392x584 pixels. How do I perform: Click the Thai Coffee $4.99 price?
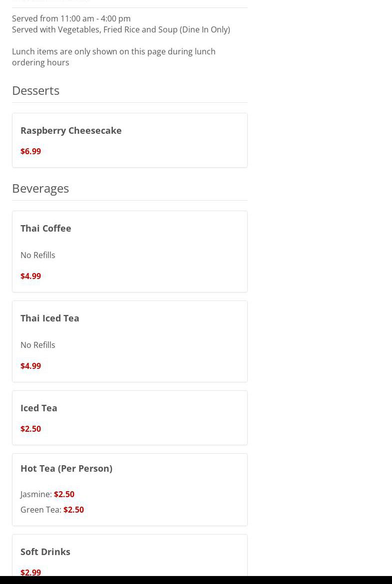(30, 276)
